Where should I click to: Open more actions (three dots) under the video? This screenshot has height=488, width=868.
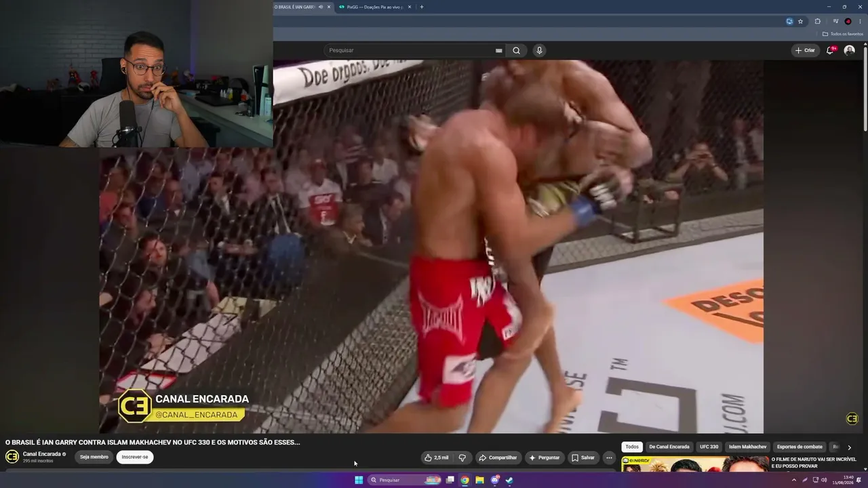[x=609, y=457]
